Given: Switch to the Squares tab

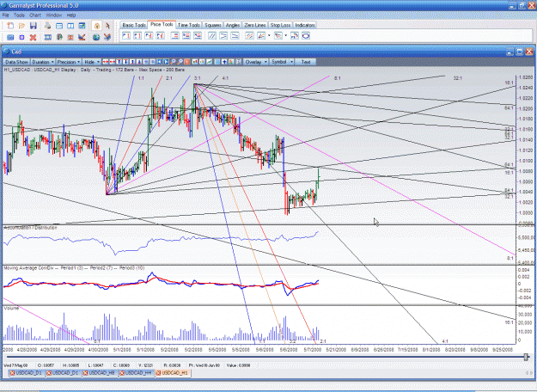Looking at the screenshot, I should [213, 25].
